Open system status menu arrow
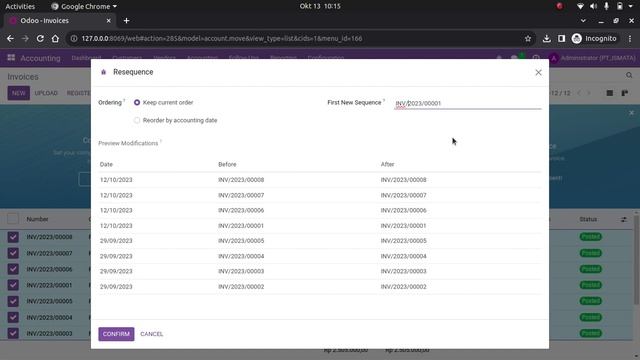 [x=631, y=6]
